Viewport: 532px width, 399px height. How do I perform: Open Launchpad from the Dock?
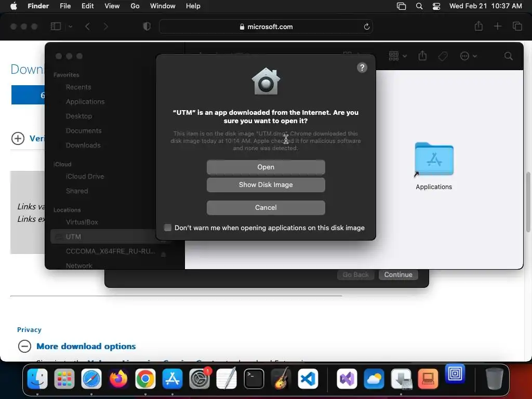64,379
